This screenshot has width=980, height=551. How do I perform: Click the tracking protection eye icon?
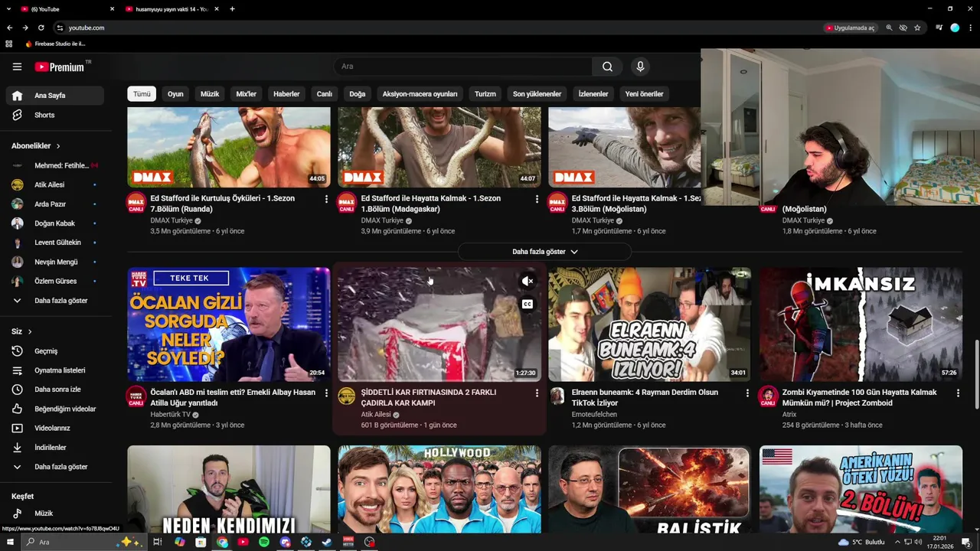click(x=903, y=28)
